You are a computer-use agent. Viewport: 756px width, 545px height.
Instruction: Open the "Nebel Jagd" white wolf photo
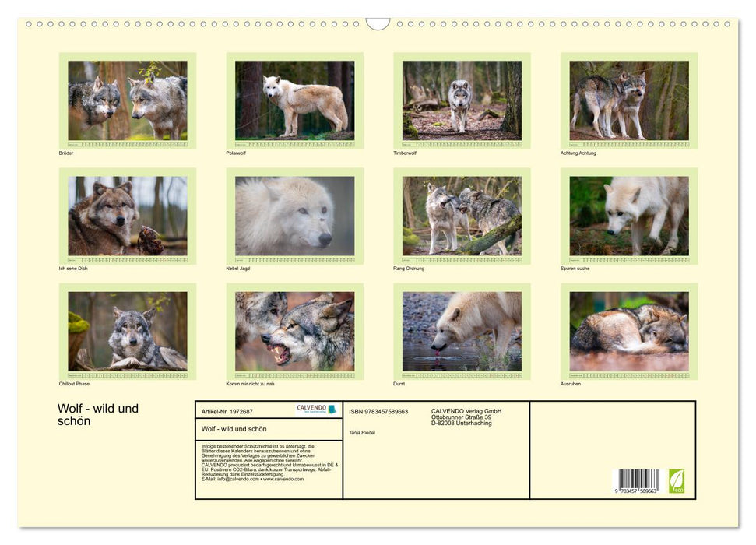[294, 216]
